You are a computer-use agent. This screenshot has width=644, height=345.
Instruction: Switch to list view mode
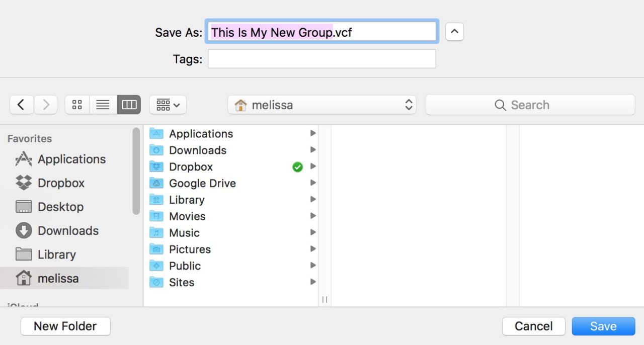[x=103, y=105]
